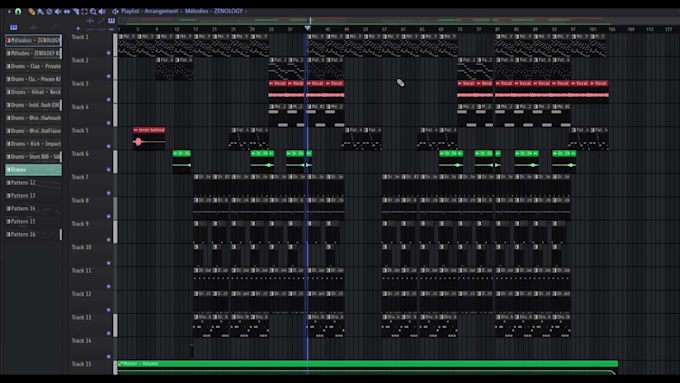Open the playlist options menu arrow
The width and height of the screenshot is (680, 383).
coord(9,11)
